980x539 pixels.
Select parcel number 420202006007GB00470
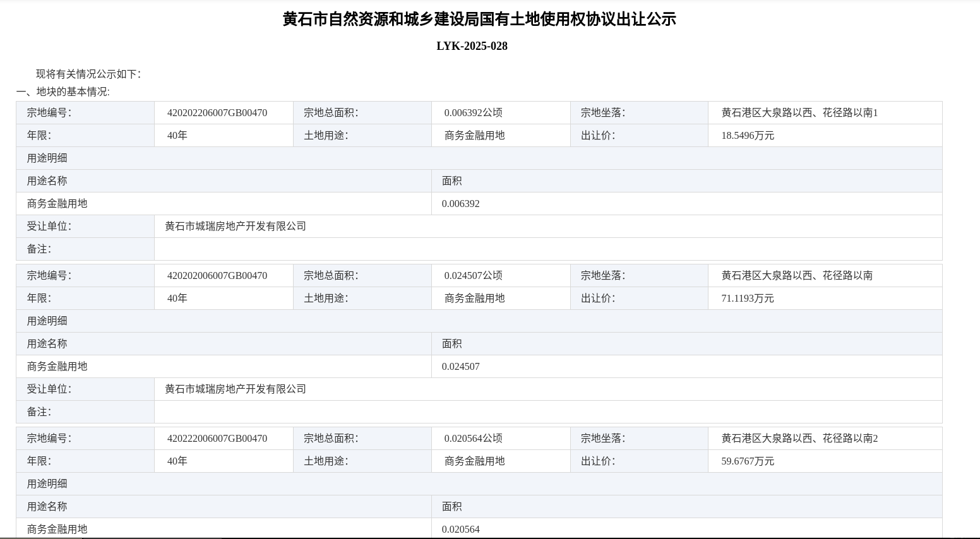coord(217,276)
